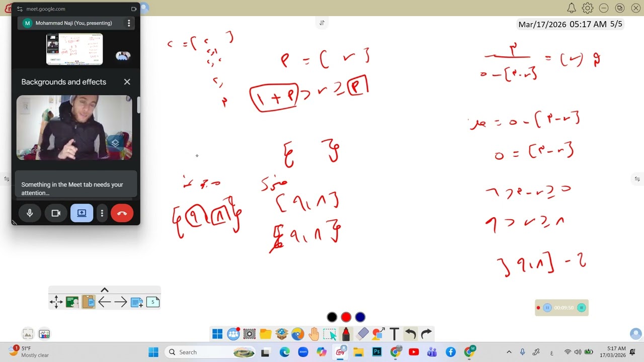Viewport: 644px width, 362px height.
Task: Click the page indicator 5/5
Action: [616, 24]
